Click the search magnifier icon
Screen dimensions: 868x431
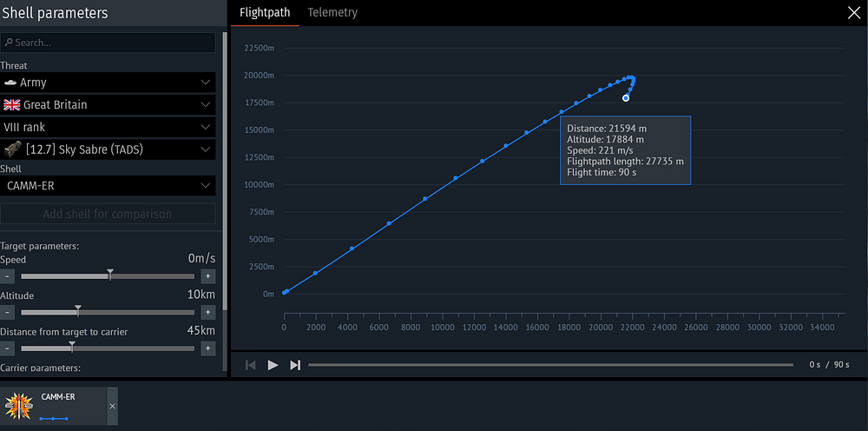(x=10, y=43)
